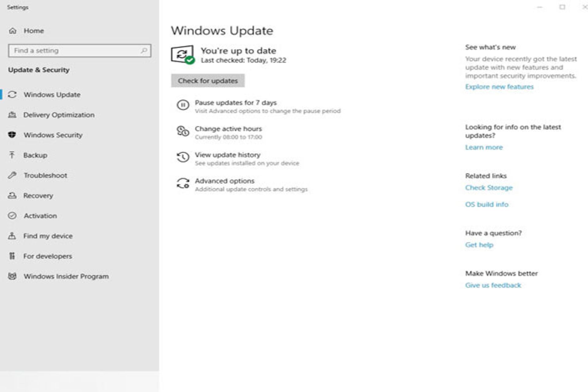Open Activation settings via its icon

tap(12, 216)
